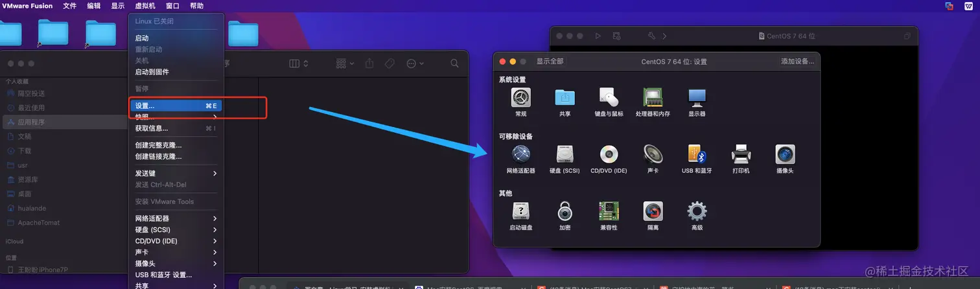Screen dimensions: 980x289
Task: Click the Finder share icon
Action: pos(369,64)
